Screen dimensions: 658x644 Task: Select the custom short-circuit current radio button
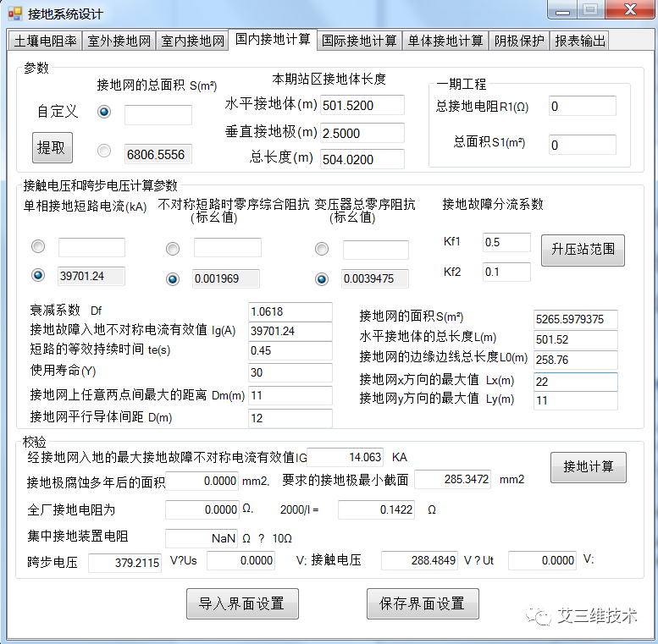38,246
